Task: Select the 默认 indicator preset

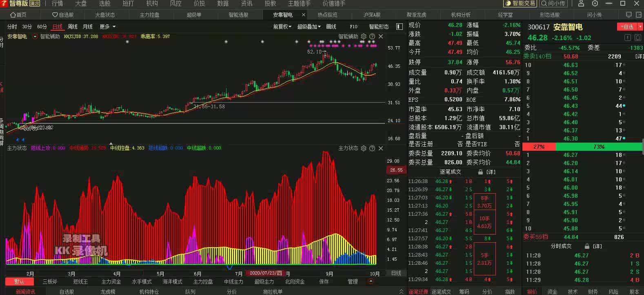Action: pyautogui.click(x=19, y=282)
